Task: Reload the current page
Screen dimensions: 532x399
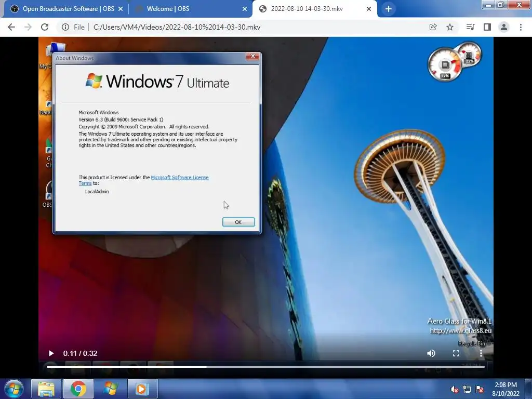Action: click(x=45, y=27)
